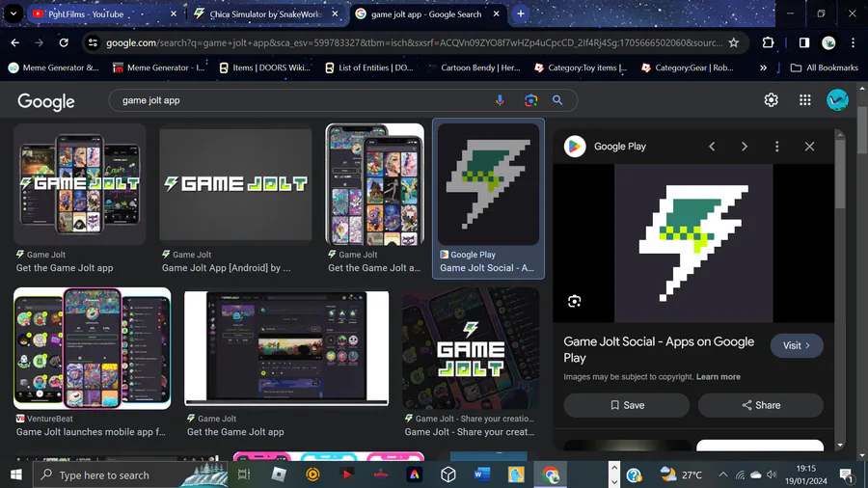
Task: Show previous image in preview panel
Action: [x=712, y=147]
